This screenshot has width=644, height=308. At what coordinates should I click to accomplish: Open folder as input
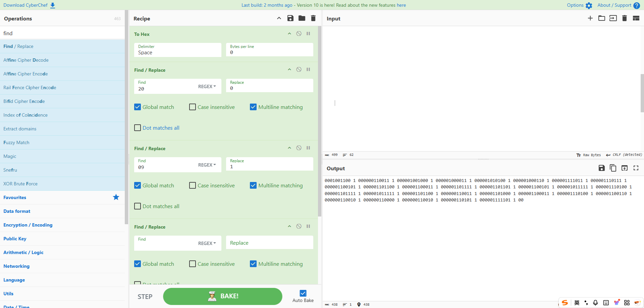click(602, 18)
